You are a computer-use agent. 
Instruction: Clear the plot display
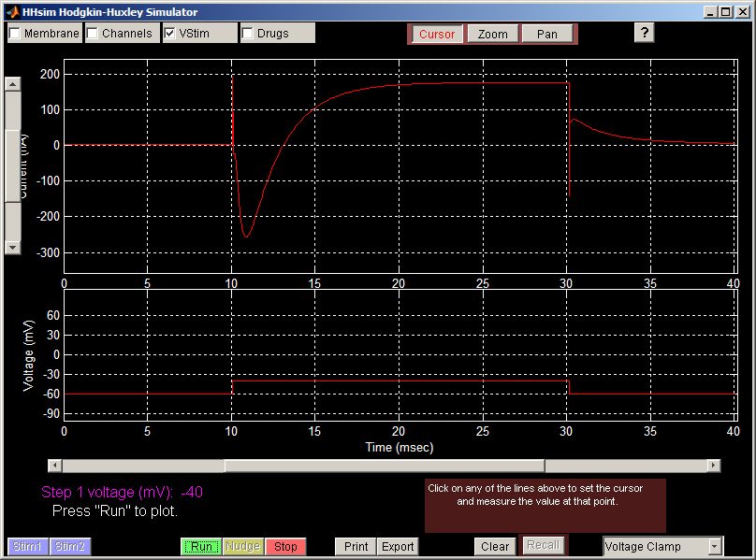[495, 547]
